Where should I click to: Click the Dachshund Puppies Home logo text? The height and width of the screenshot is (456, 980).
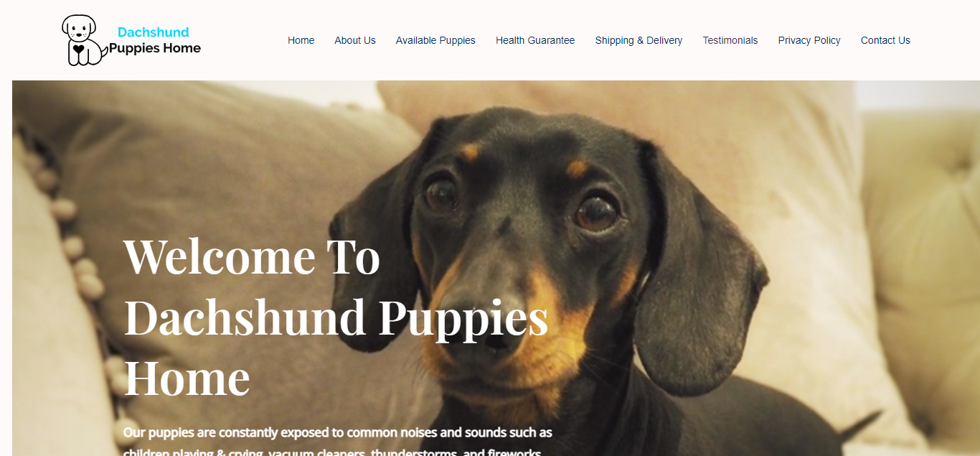[155, 40]
